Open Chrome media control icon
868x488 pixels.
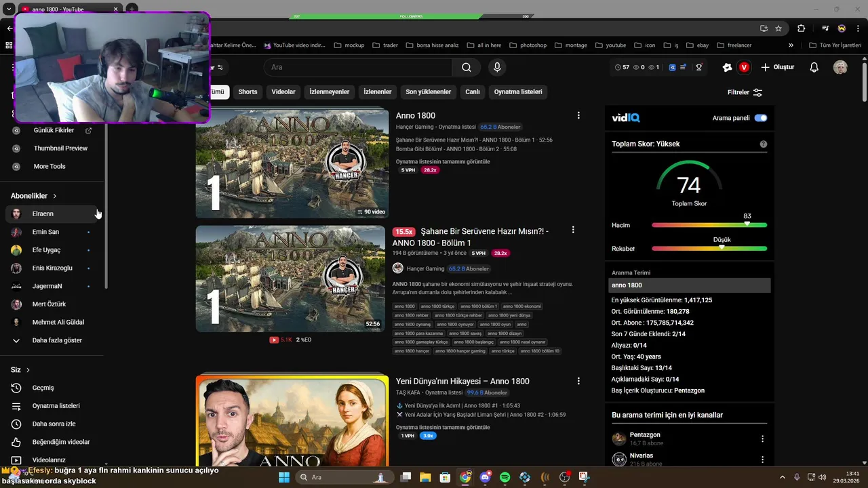[825, 28]
